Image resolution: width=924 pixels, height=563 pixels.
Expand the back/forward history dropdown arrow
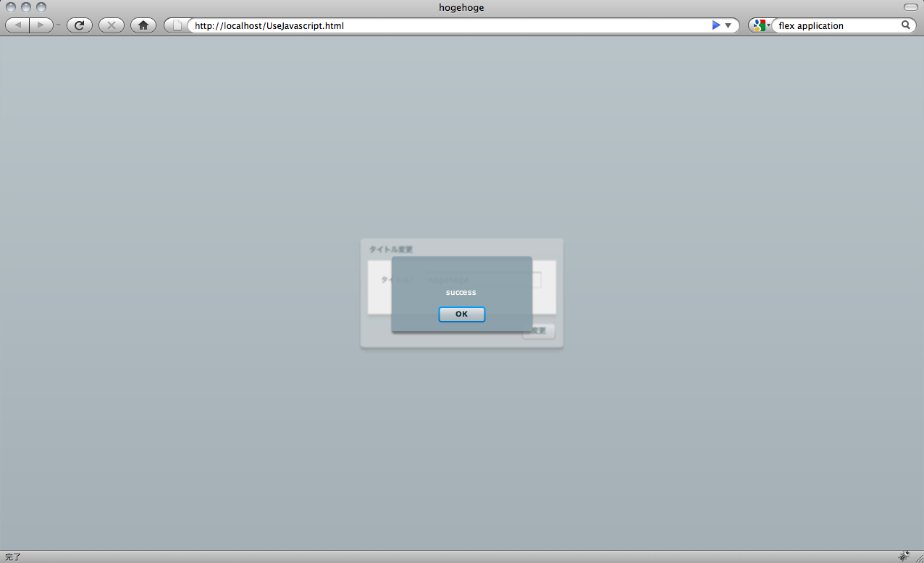[58, 25]
